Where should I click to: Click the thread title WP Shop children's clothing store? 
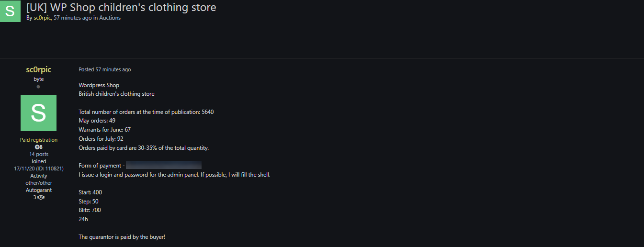121,7
